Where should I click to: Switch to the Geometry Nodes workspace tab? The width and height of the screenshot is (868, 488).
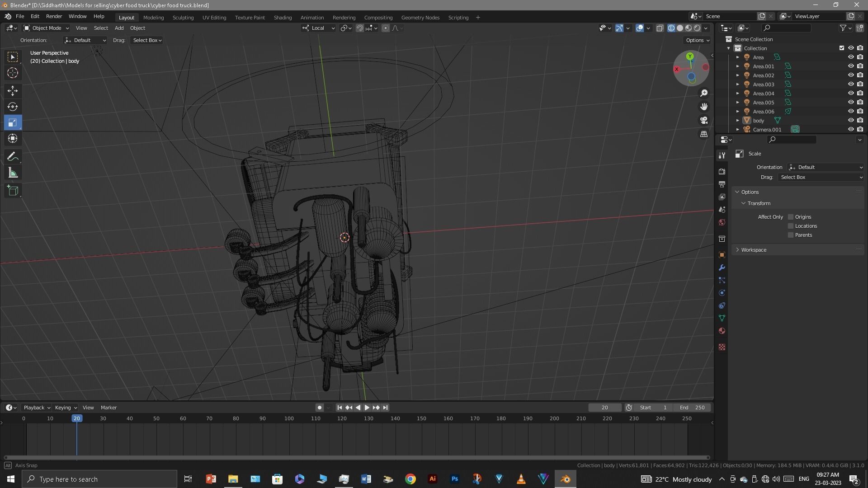tap(420, 18)
